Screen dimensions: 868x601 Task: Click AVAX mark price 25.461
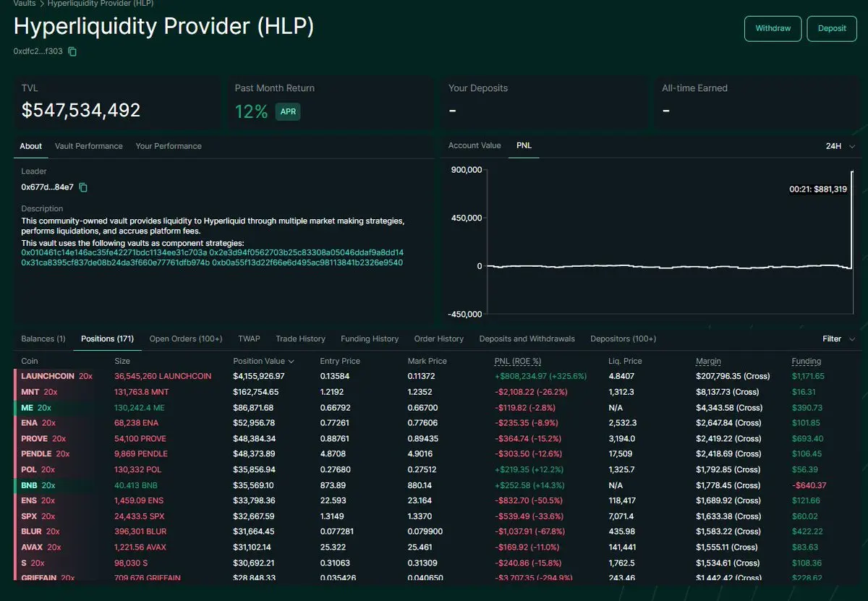click(420, 547)
